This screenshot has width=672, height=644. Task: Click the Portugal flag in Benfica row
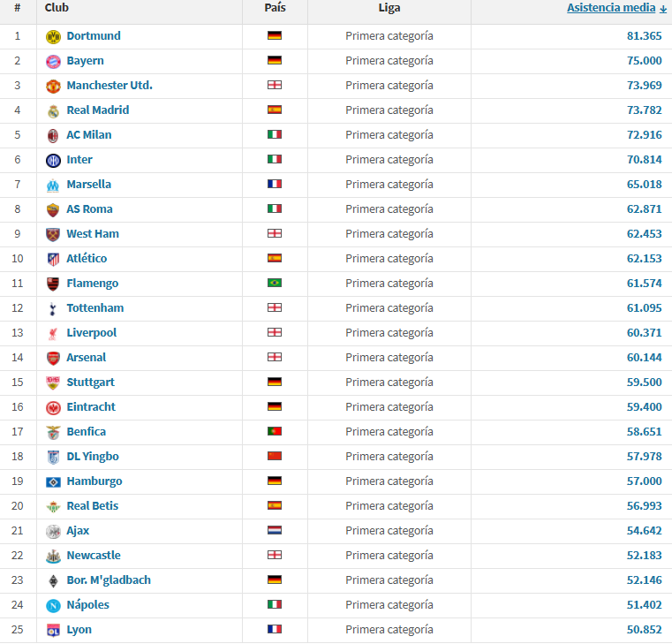tap(275, 432)
